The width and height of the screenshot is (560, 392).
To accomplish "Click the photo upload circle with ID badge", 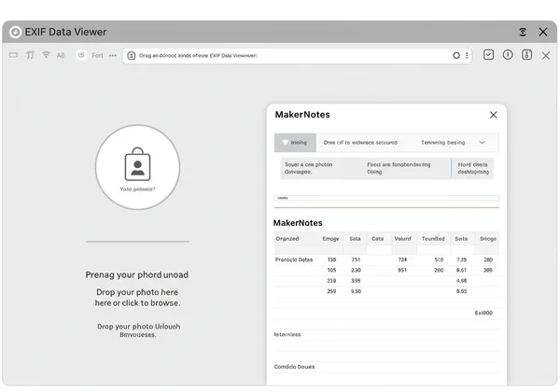I will coord(137,167).
